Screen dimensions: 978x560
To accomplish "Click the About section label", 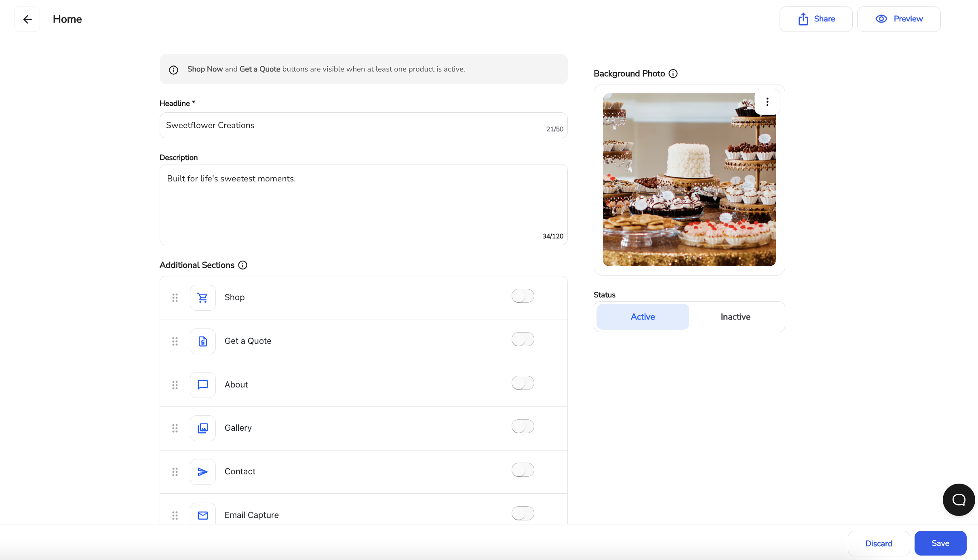I will point(236,385).
